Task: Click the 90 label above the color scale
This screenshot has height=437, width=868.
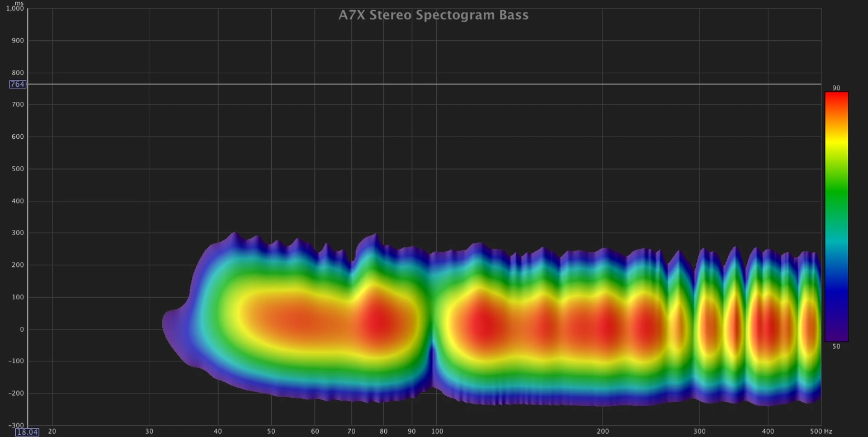Action: pyautogui.click(x=836, y=88)
